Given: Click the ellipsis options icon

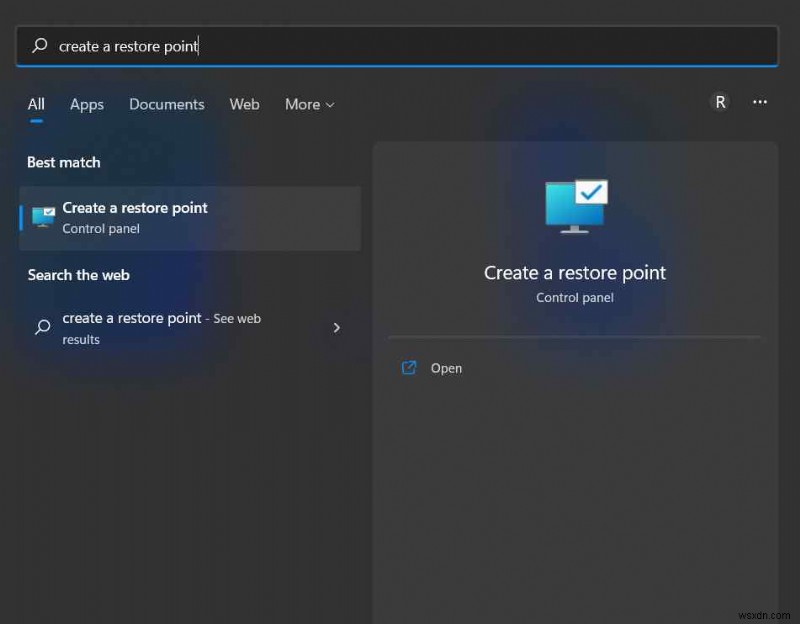Looking at the screenshot, I should (x=760, y=102).
